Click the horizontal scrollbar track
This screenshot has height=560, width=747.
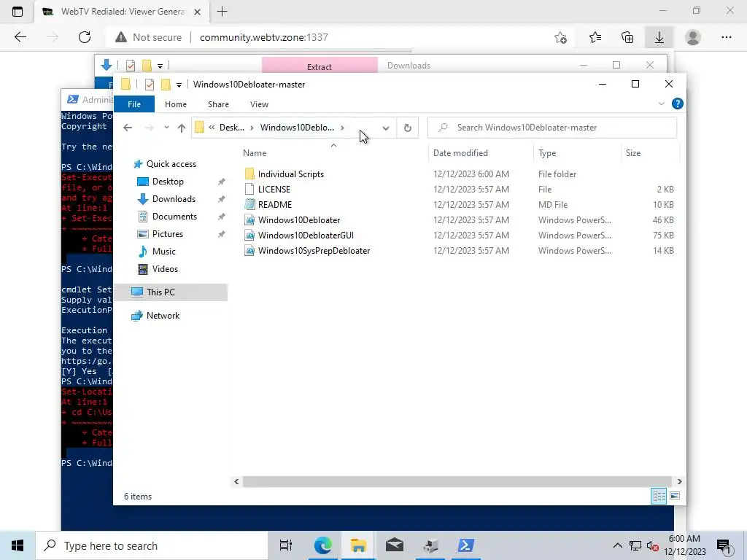pyautogui.click(x=457, y=481)
